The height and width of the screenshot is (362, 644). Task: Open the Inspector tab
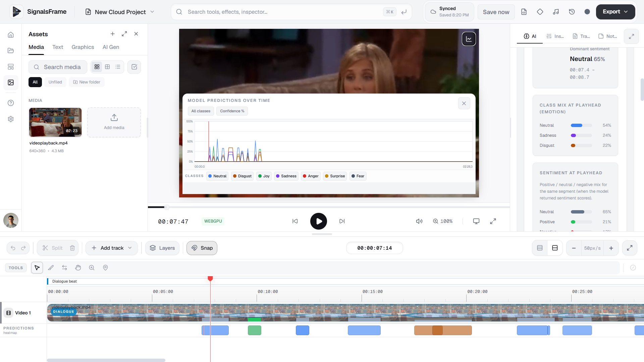pyautogui.click(x=555, y=36)
